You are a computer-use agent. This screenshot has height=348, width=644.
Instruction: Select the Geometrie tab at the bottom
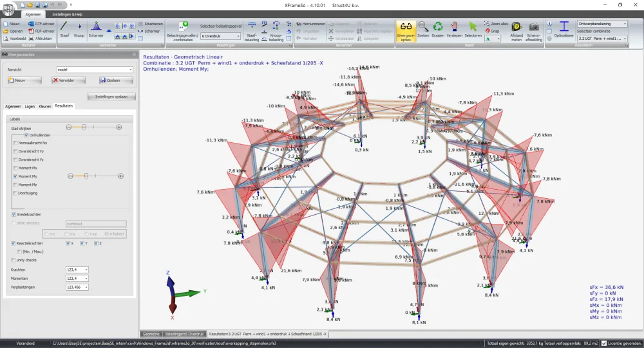click(151, 334)
